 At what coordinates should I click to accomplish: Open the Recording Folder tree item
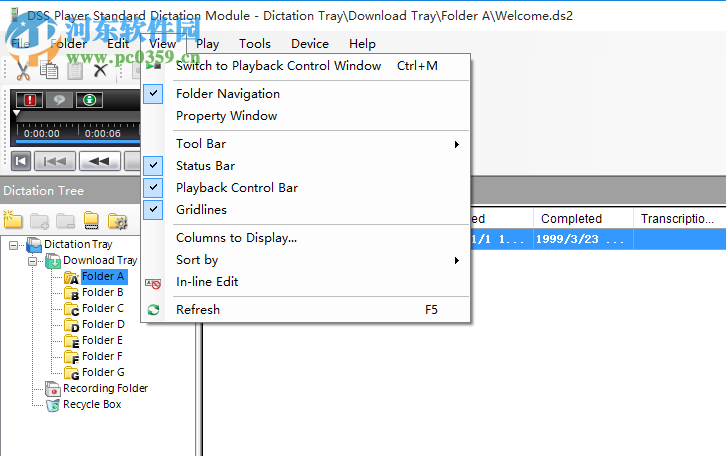[x=106, y=388]
